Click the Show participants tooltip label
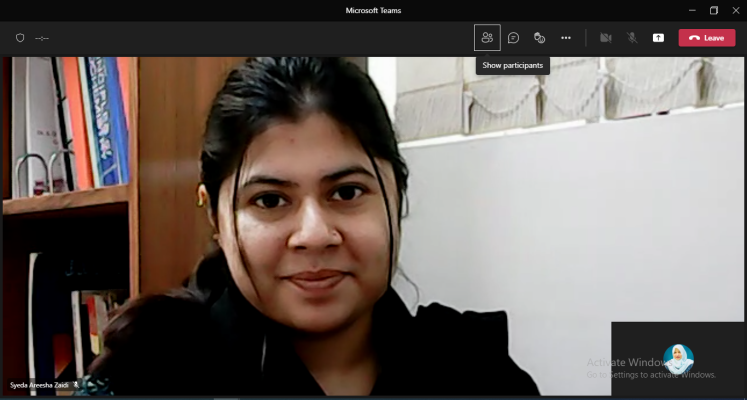747x400 pixels. click(513, 66)
